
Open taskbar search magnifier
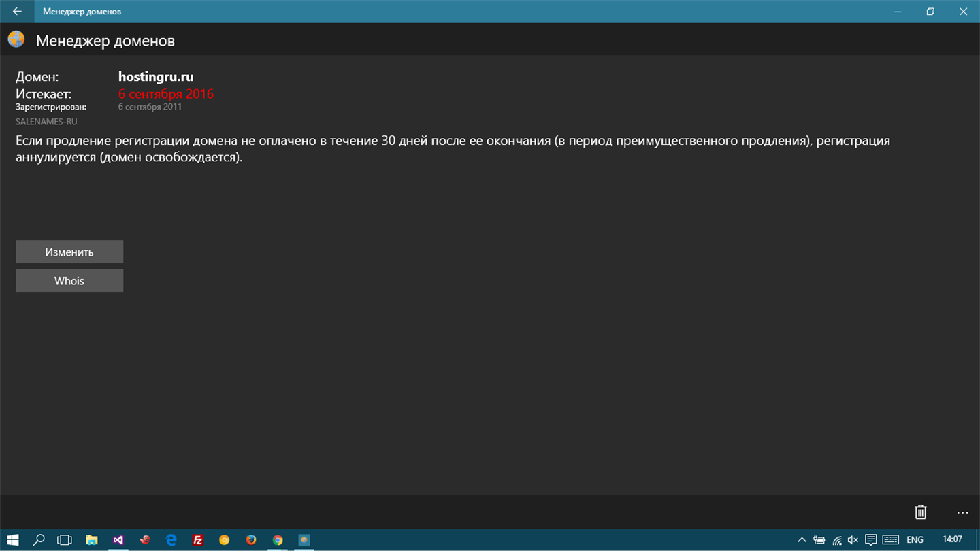click(x=39, y=540)
